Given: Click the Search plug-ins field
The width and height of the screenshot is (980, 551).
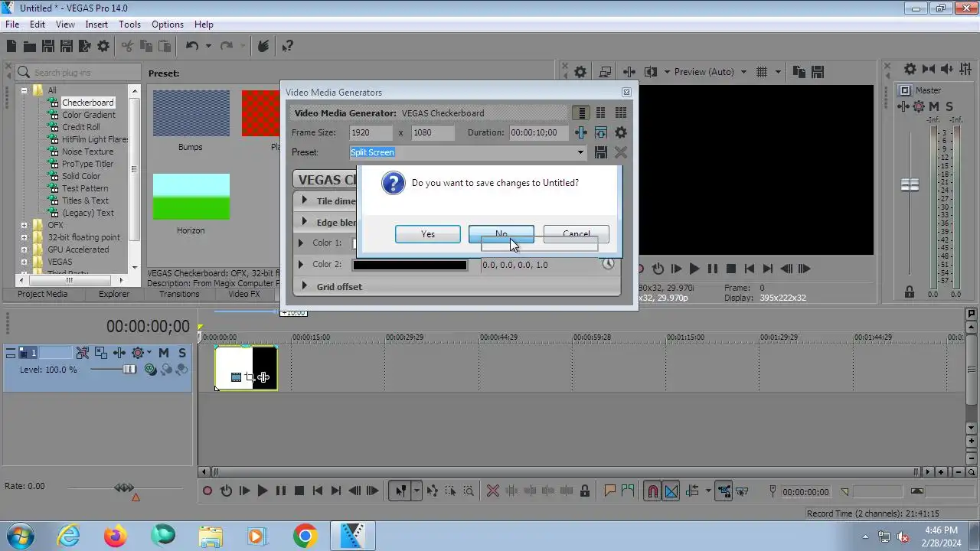Looking at the screenshot, I should click(78, 73).
